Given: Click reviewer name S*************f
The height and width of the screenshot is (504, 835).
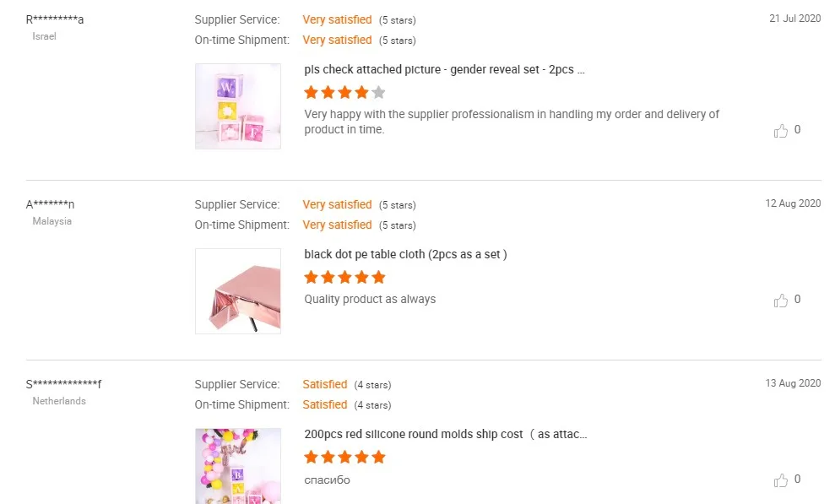Looking at the screenshot, I should (x=64, y=384).
